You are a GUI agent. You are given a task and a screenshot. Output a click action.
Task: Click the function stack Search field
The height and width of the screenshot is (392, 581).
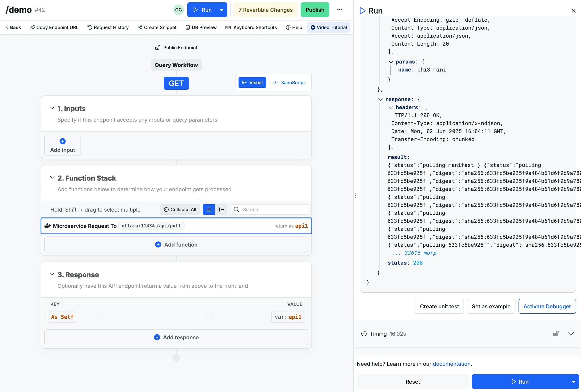click(274, 210)
